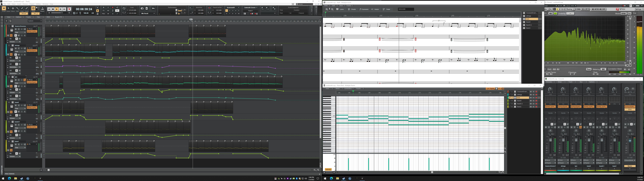
Task: Toggle the 2x oversampling button
Action: 112,14
